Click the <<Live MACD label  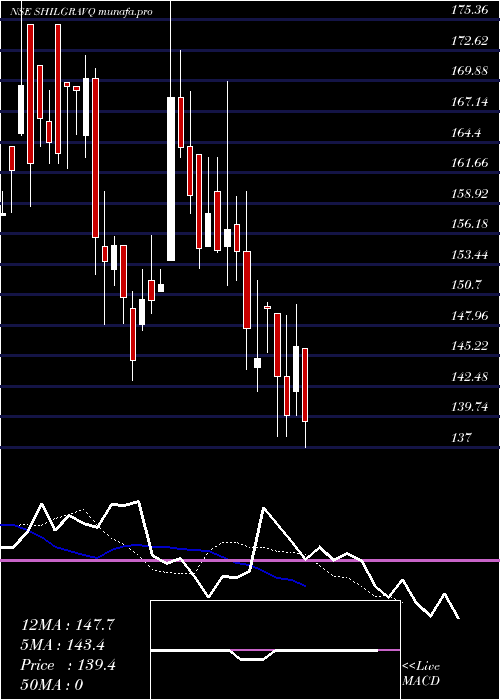[421, 673]
